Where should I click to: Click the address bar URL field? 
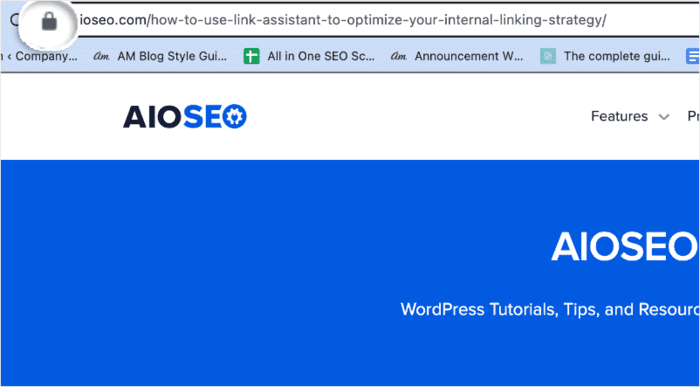[342, 21]
